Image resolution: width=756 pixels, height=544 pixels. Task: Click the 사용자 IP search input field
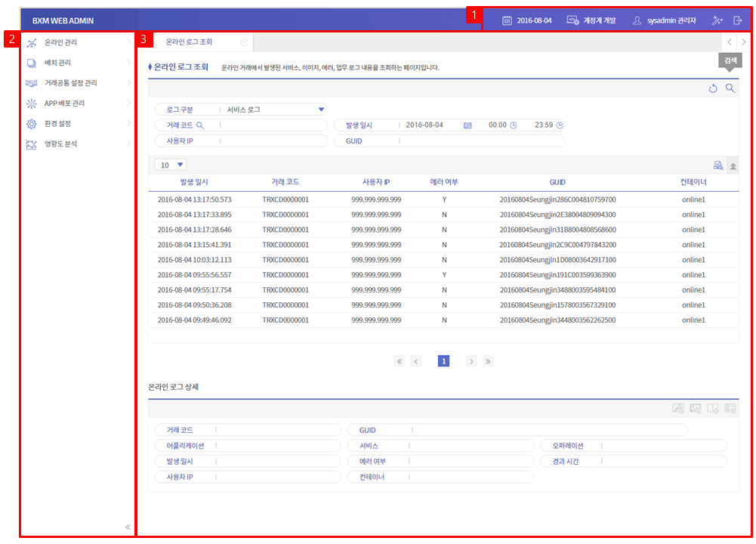(274, 141)
